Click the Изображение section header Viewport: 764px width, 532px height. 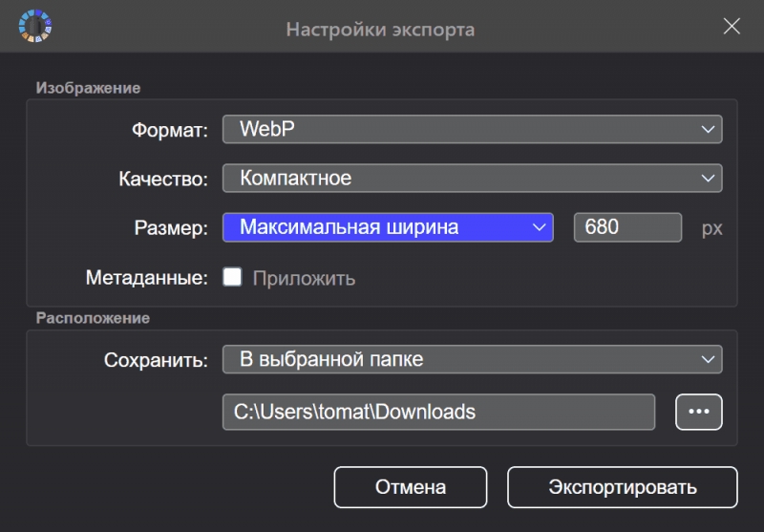(x=88, y=88)
